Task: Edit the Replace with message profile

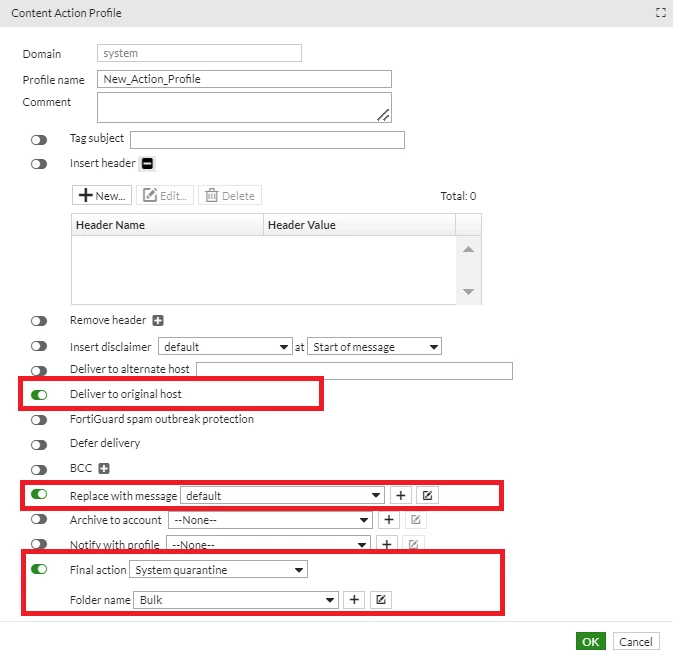Action: tap(427, 495)
